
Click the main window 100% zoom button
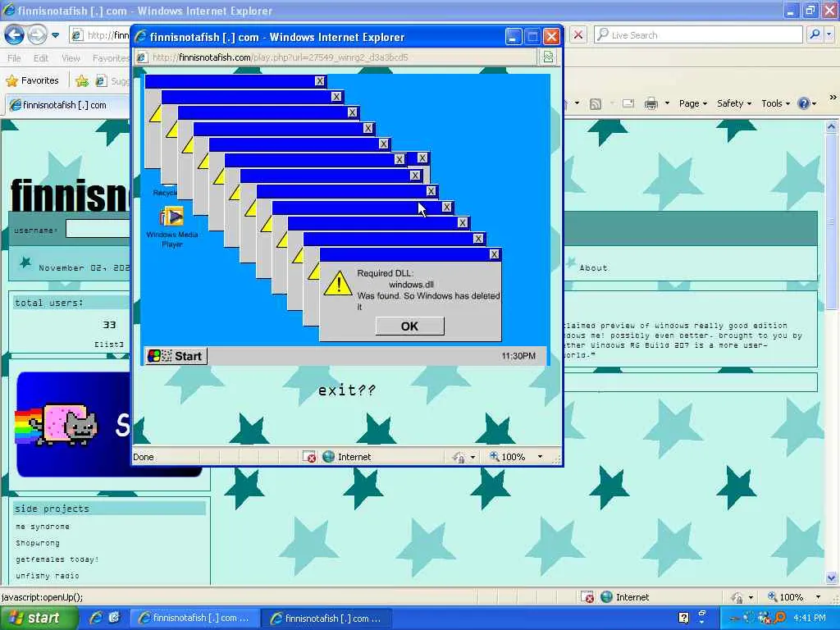coord(785,597)
